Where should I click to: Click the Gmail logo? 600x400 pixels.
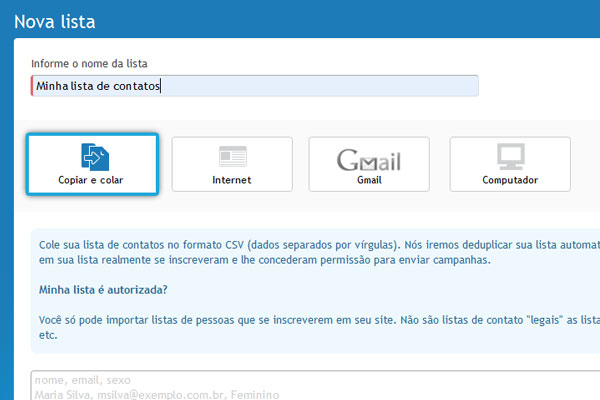point(368,159)
